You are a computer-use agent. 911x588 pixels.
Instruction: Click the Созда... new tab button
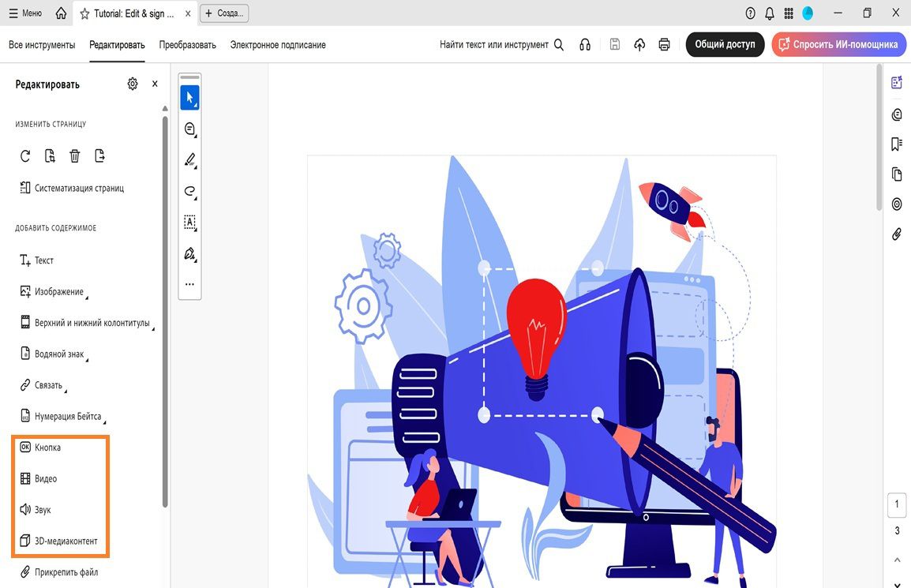pyautogui.click(x=224, y=13)
